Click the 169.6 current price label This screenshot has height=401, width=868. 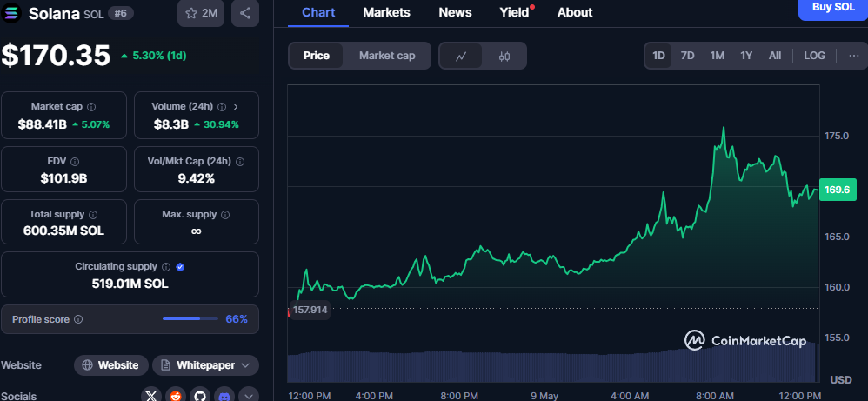point(838,190)
